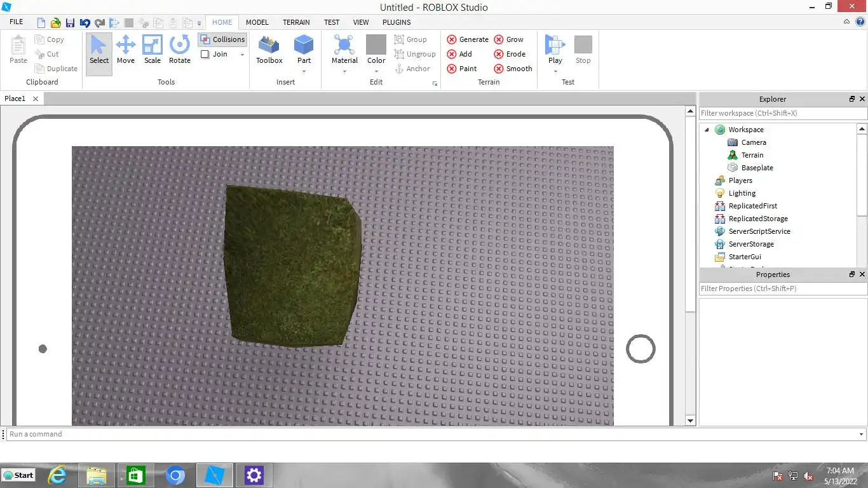Screen dimensions: 868x488
Task: Expand the Part dropdown arrow
Action: 304,71
